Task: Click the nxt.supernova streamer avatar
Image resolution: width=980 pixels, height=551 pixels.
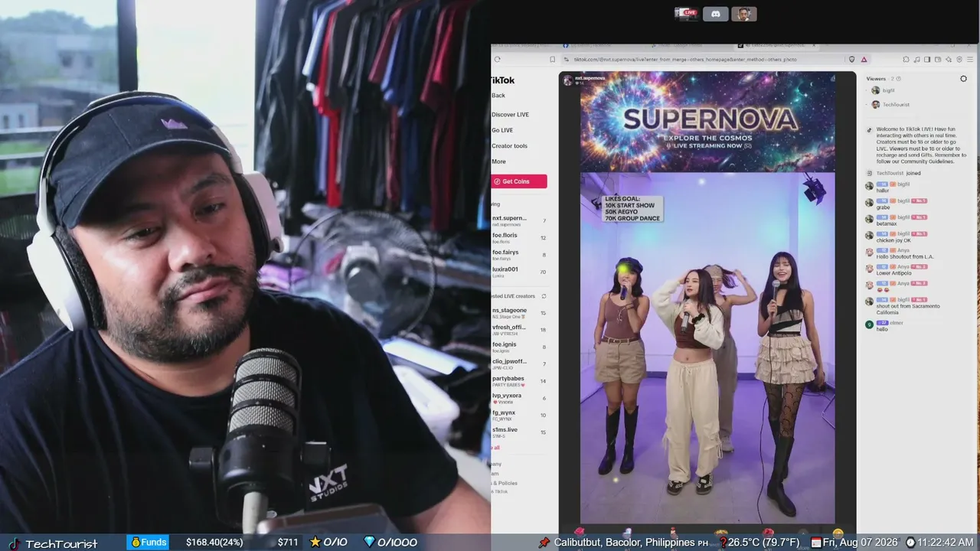Action: 567,80
